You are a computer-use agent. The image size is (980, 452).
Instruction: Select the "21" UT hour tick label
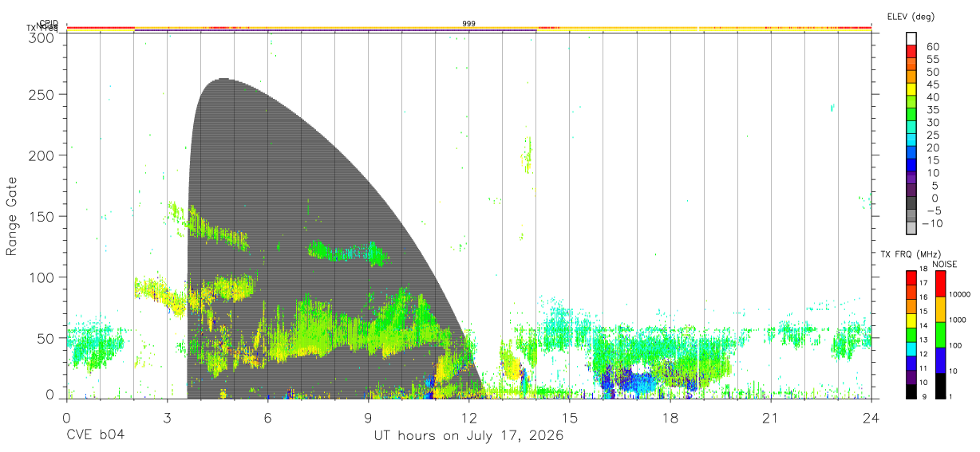point(770,417)
